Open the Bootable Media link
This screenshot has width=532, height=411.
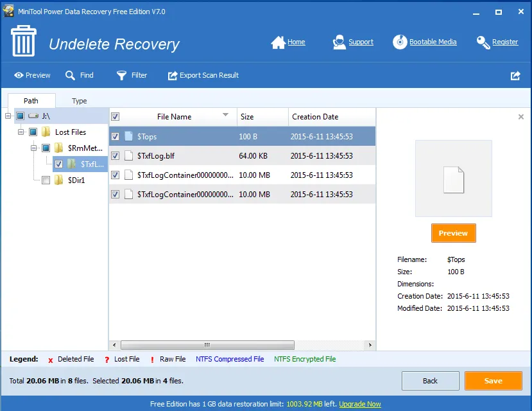pos(433,42)
